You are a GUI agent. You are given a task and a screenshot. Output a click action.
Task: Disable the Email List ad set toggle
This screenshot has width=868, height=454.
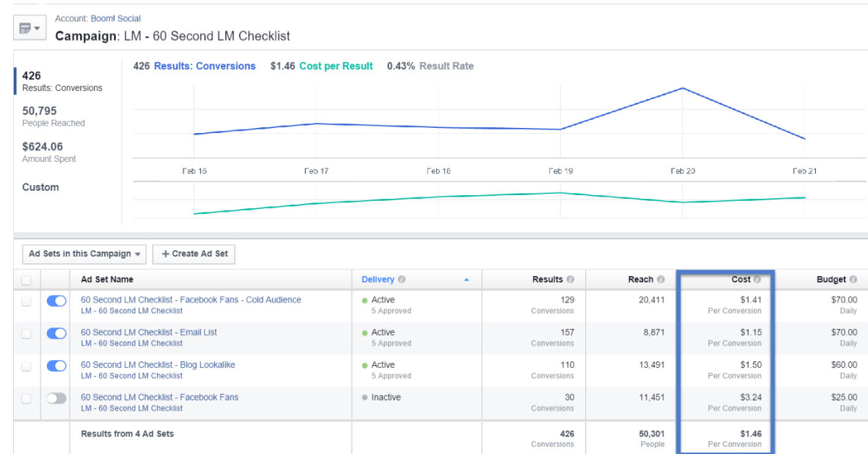[56, 333]
